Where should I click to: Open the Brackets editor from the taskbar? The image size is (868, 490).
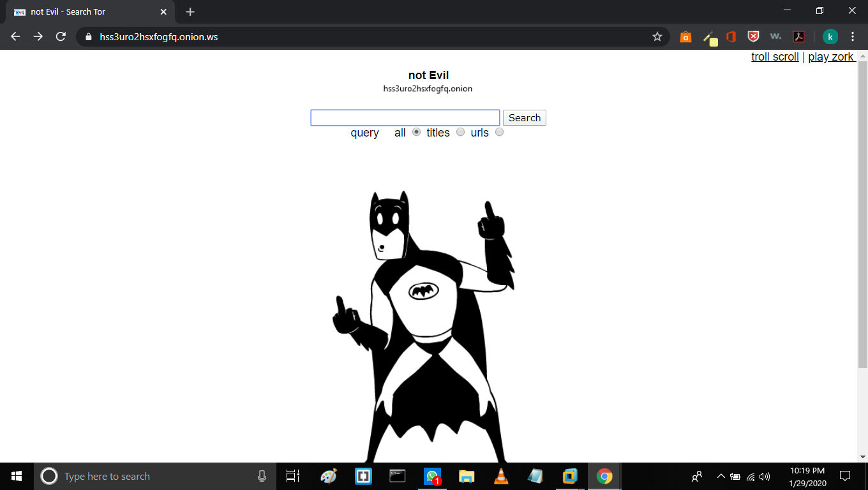[363, 476]
